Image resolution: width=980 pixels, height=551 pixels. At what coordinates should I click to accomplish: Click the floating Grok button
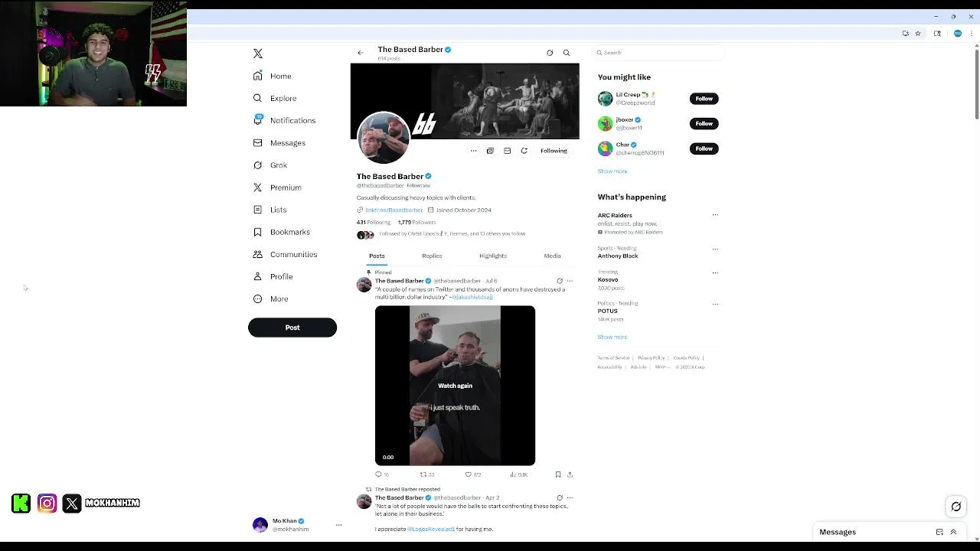956,507
